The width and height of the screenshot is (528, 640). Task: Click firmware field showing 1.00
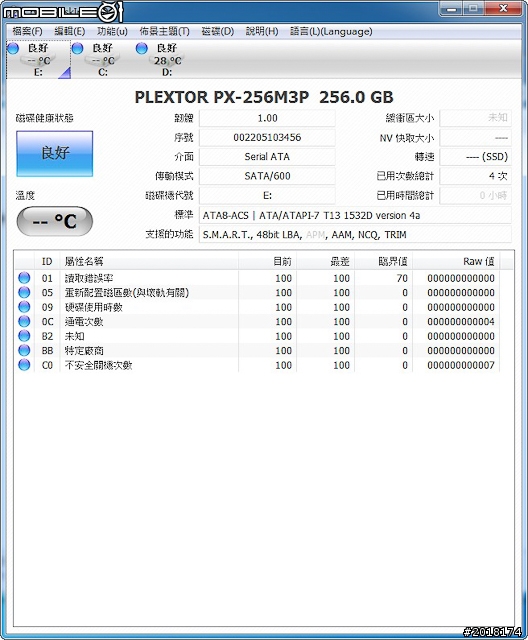267,118
